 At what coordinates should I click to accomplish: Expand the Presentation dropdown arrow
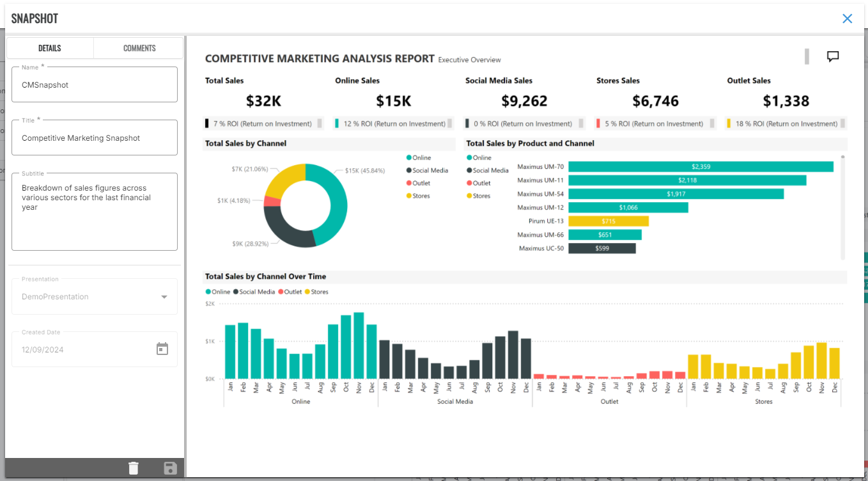(164, 297)
